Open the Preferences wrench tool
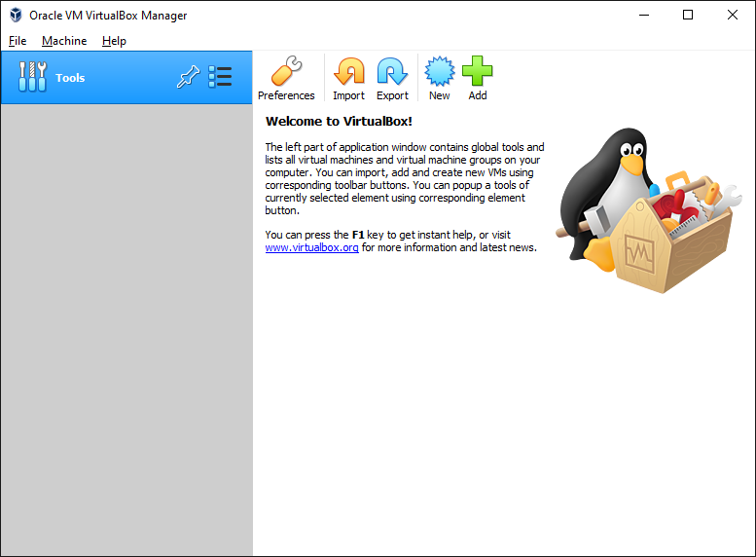This screenshot has width=756, height=557. [x=286, y=78]
